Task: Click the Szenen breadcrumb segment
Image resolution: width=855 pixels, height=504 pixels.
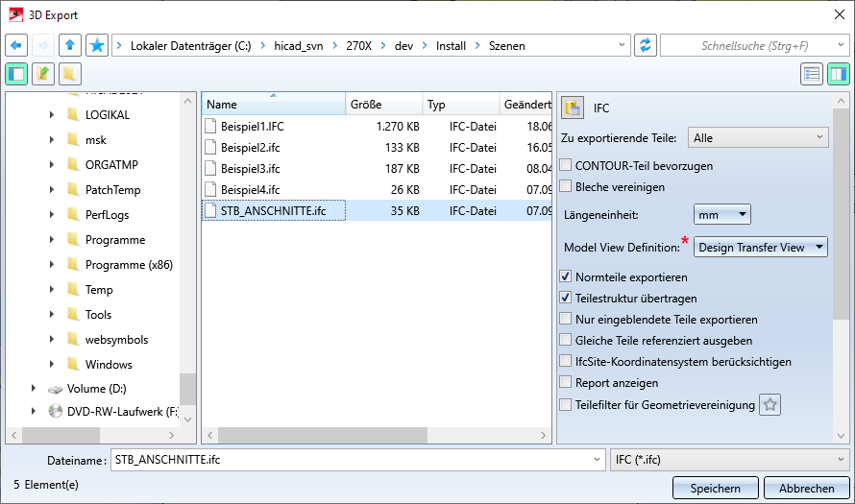Action: [x=506, y=45]
